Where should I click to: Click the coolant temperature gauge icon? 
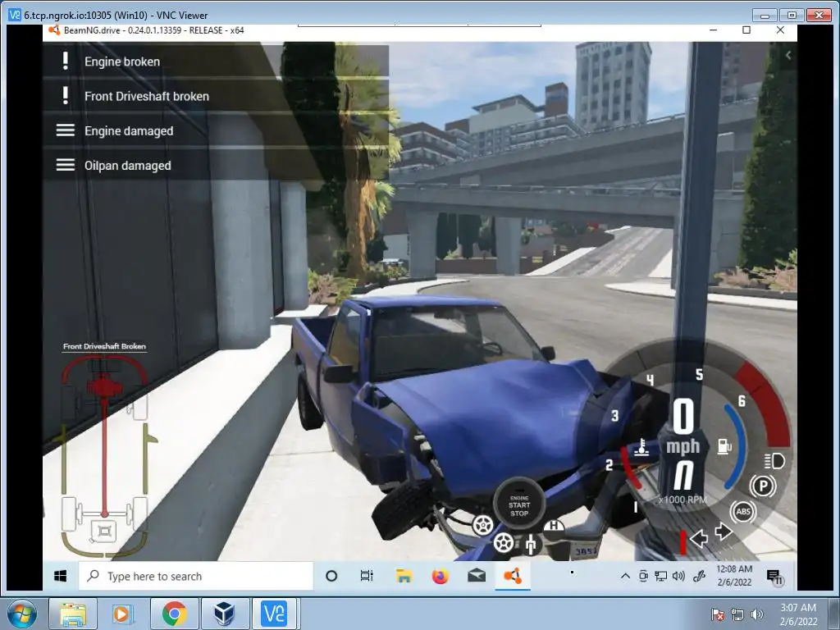pos(641,447)
